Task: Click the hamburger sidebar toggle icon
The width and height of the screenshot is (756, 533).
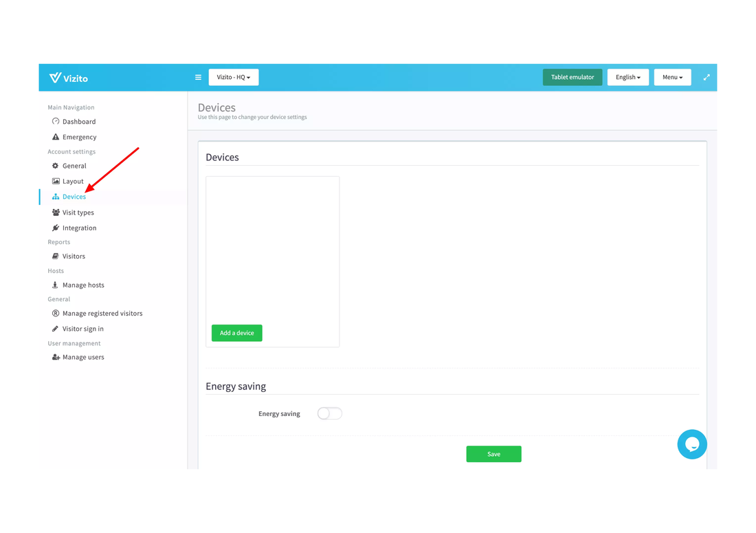Action: [198, 78]
